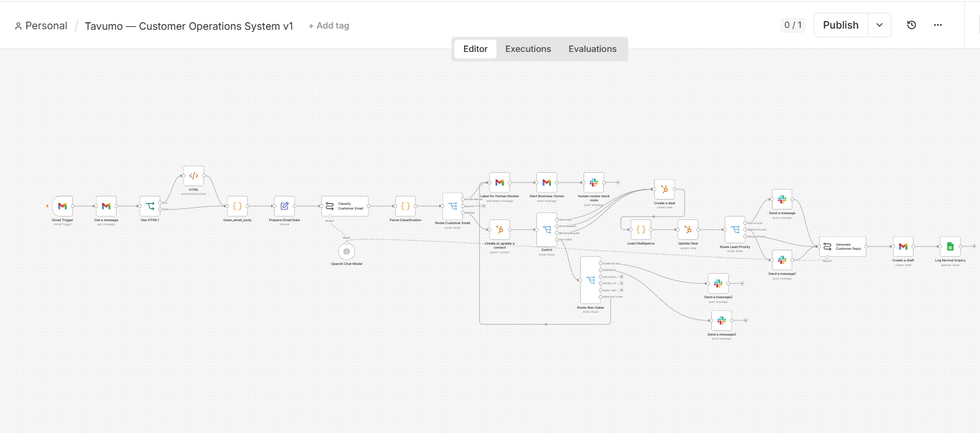Image resolution: width=980 pixels, height=433 pixels.
Task: Click the Add tag link
Action: [x=329, y=26]
